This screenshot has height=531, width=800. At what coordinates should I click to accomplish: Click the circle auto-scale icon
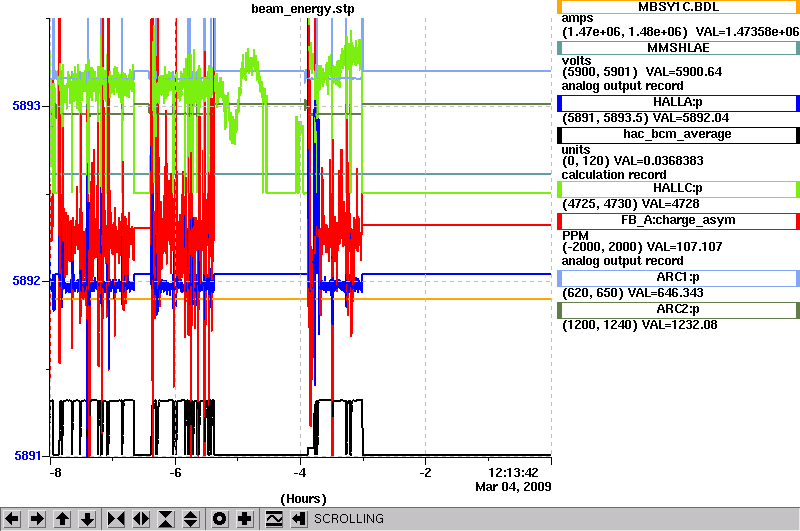point(219,519)
